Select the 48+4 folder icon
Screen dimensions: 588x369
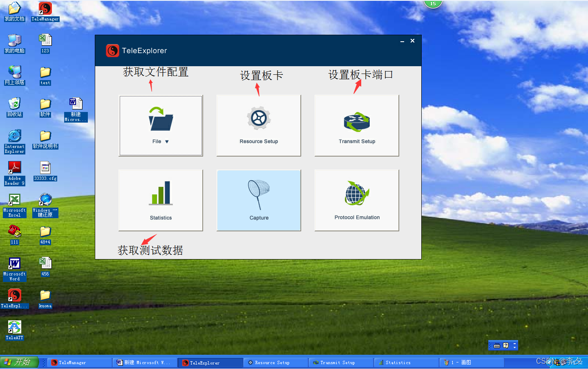point(45,235)
